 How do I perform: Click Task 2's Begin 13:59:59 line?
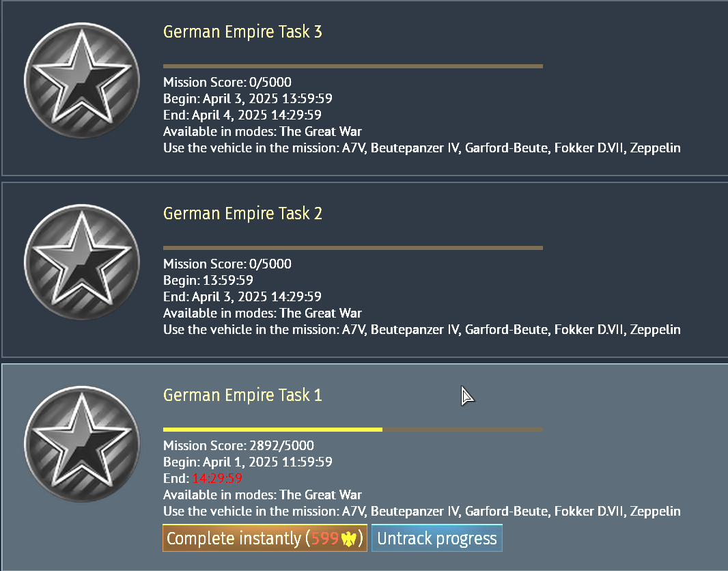pos(208,281)
